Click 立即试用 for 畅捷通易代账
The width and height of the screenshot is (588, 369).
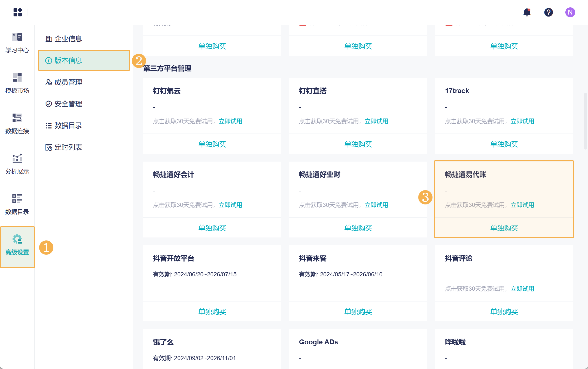point(522,205)
